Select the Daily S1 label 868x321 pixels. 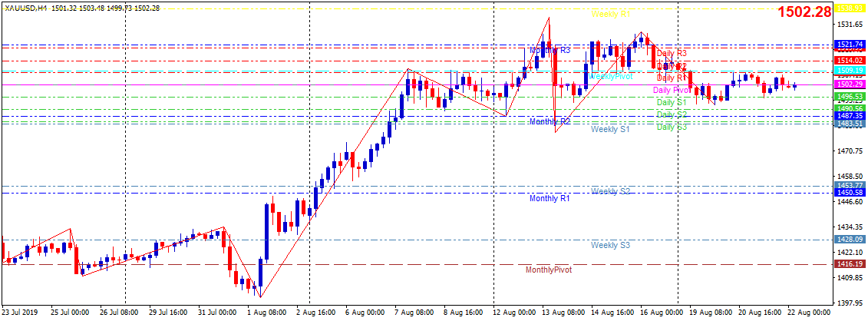click(672, 102)
